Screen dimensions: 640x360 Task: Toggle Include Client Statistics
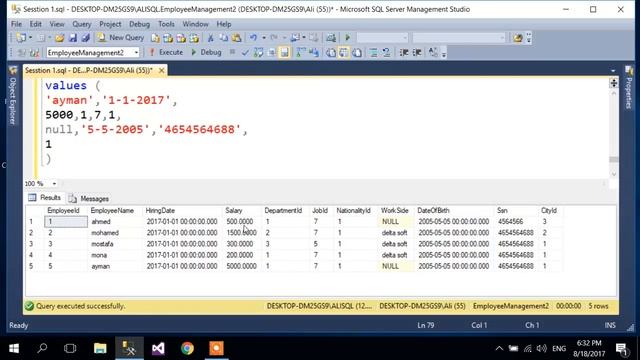314,53
